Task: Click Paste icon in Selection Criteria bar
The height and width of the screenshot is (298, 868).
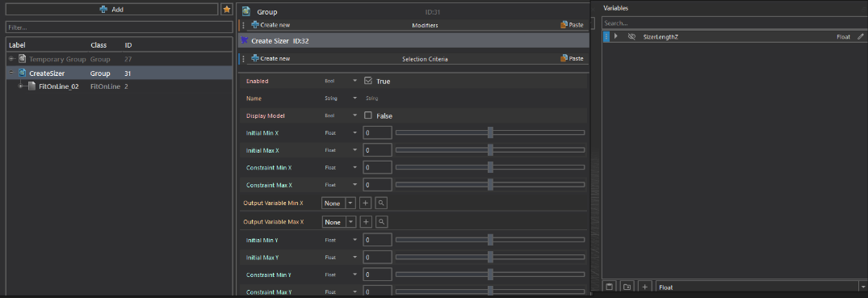Action: tap(564, 58)
